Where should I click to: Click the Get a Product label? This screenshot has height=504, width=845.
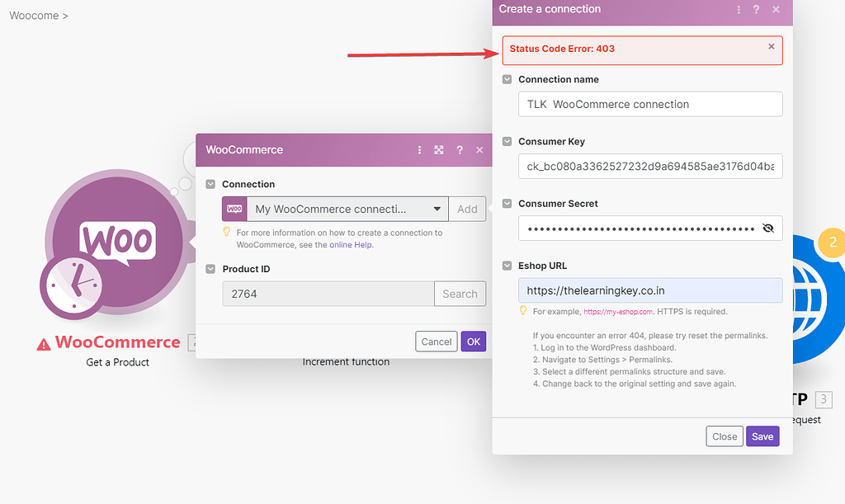click(x=117, y=362)
